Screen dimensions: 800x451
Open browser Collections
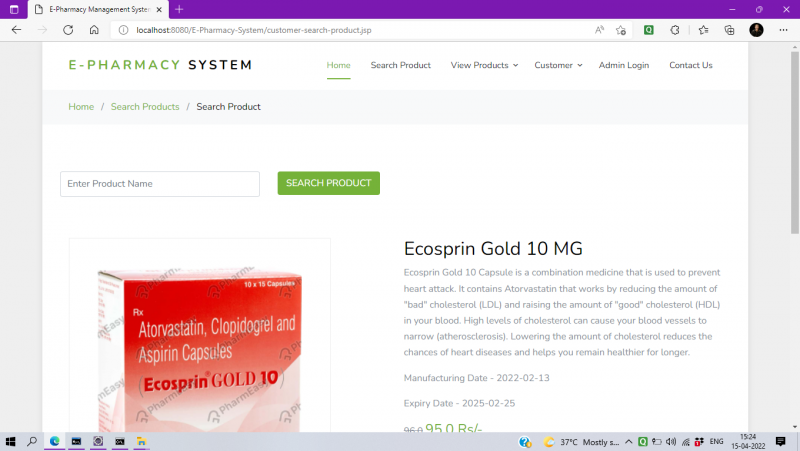coord(730,30)
